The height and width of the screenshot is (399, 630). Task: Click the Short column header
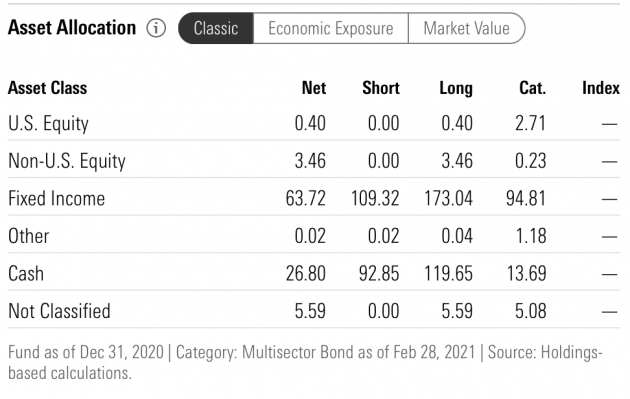(381, 88)
